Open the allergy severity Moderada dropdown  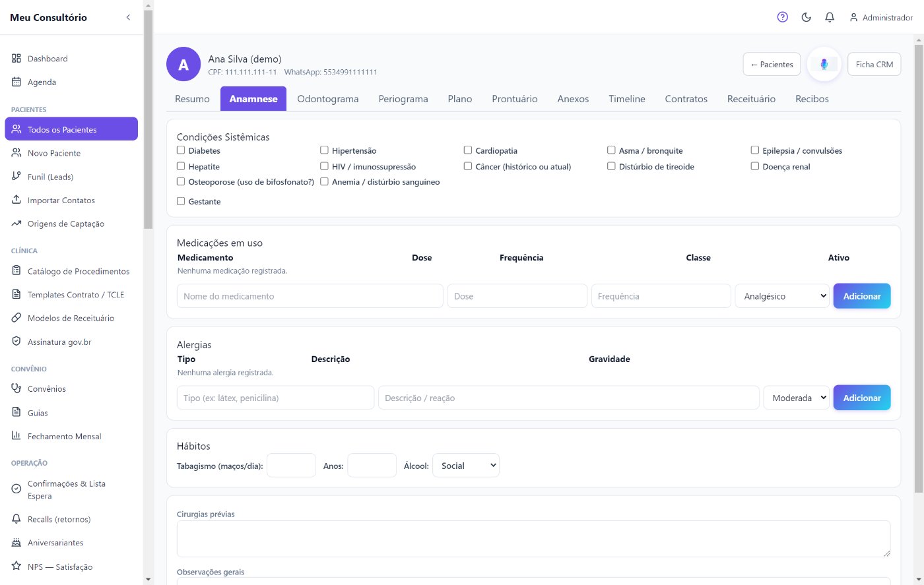[x=797, y=398]
